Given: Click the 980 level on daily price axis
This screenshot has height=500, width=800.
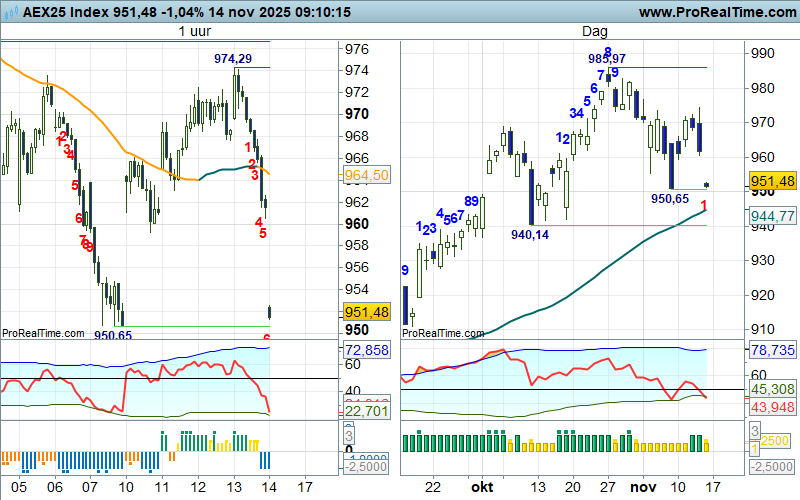Looking at the screenshot, I should [x=762, y=89].
